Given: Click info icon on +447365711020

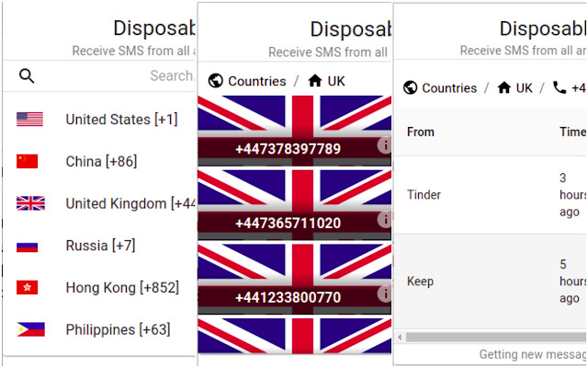Looking at the screenshot, I should [385, 219].
